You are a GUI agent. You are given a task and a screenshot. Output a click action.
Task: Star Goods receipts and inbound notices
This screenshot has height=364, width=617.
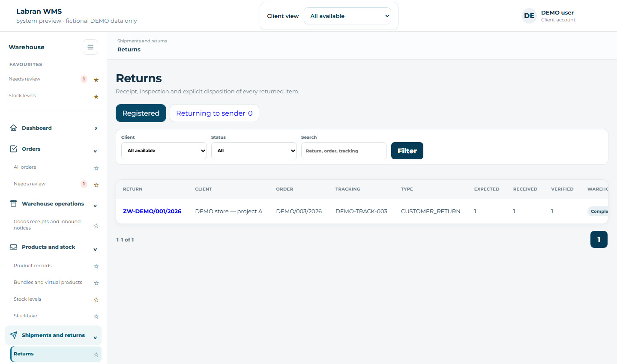pos(96,225)
